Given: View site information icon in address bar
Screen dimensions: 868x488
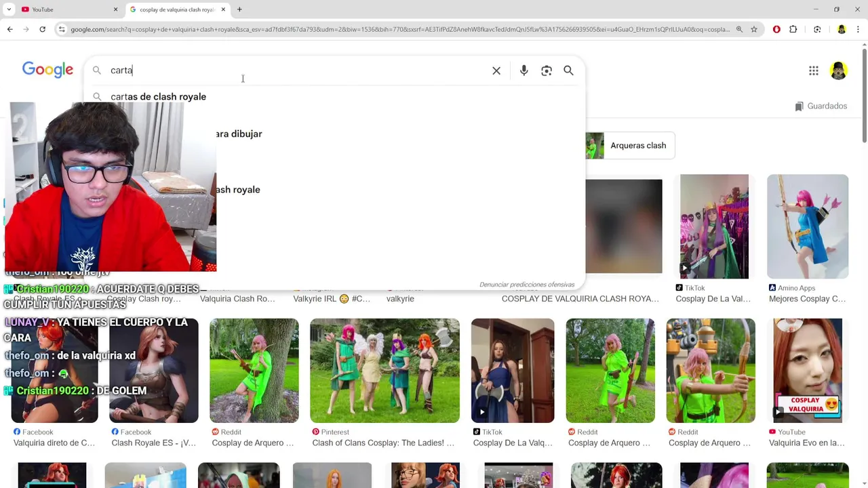Looking at the screenshot, I should point(62,29).
